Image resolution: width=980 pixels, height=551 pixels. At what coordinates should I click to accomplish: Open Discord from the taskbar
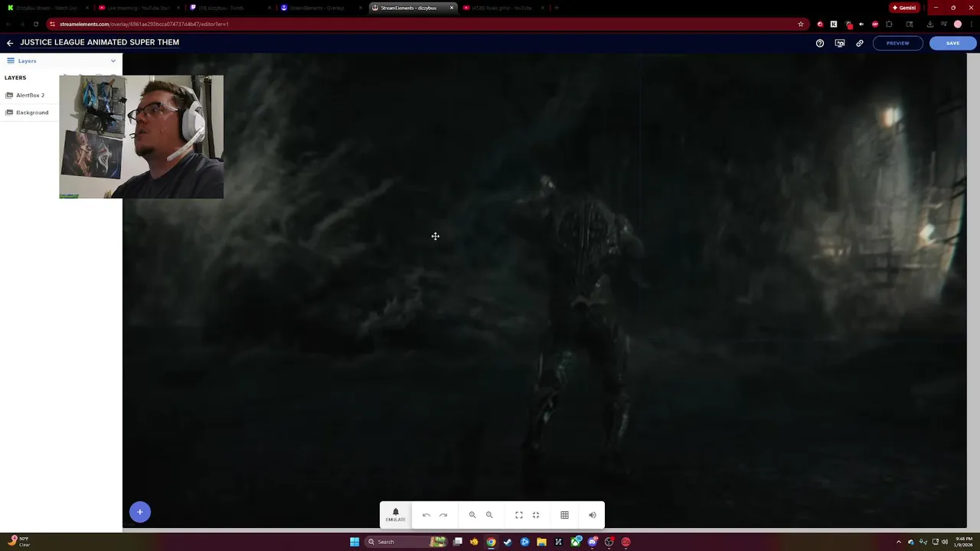(592, 542)
